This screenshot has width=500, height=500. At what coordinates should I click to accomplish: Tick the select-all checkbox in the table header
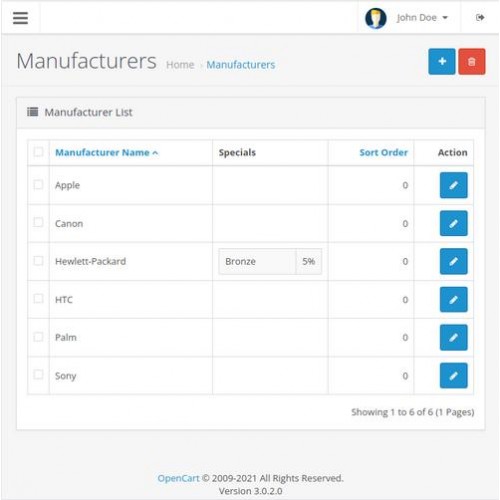tap(38, 152)
